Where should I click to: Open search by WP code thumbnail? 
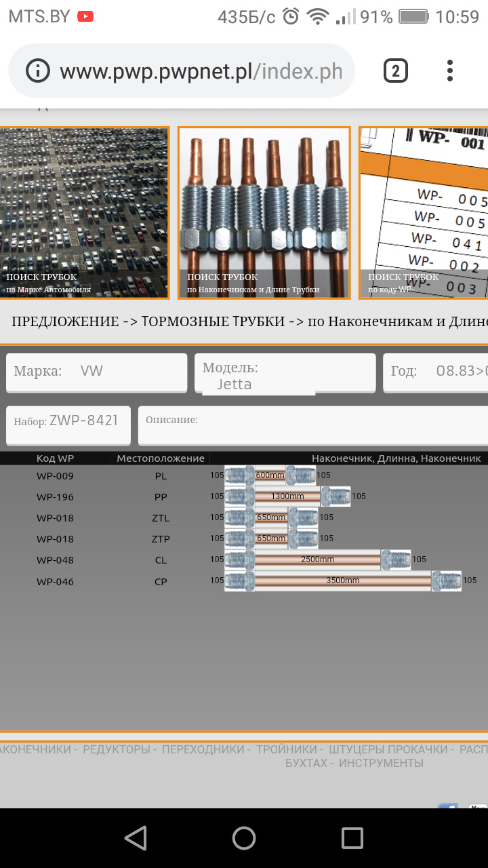424,213
